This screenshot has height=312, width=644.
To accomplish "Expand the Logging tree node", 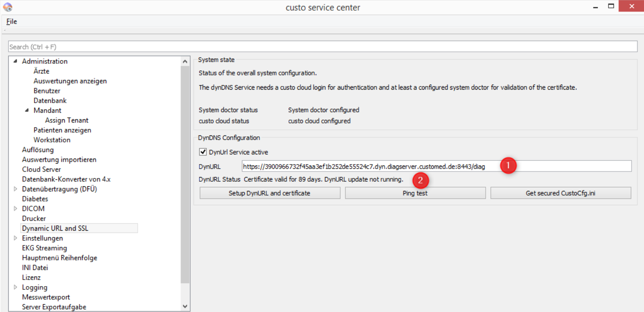I will coord(16,287).
